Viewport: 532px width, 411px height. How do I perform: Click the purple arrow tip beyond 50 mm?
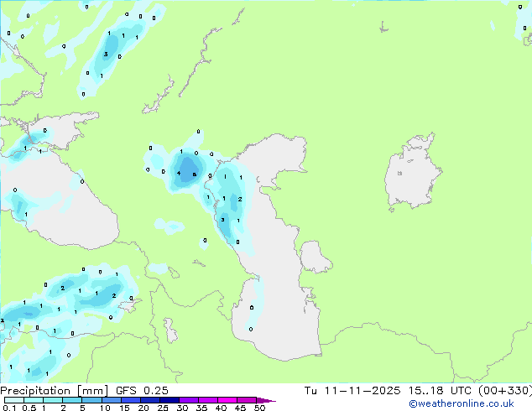[266, 400]
